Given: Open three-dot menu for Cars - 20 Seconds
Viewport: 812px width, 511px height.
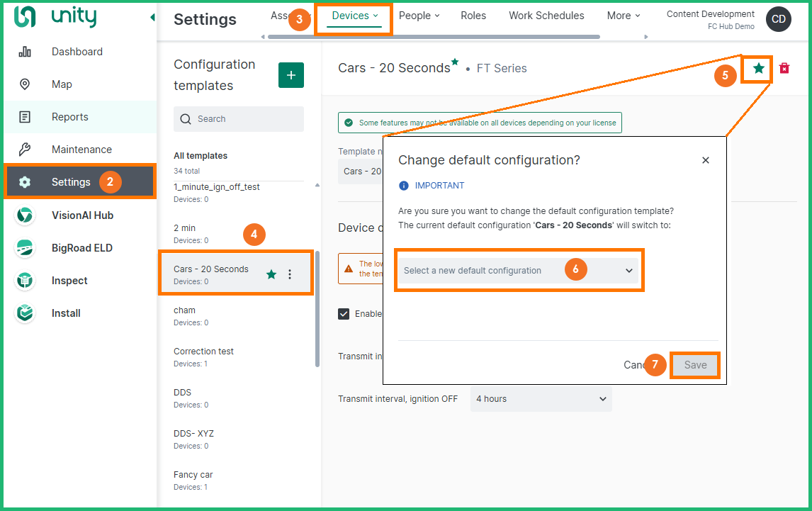Looking at the screenshot, I should pyautogui.click(x=289, y=274).
